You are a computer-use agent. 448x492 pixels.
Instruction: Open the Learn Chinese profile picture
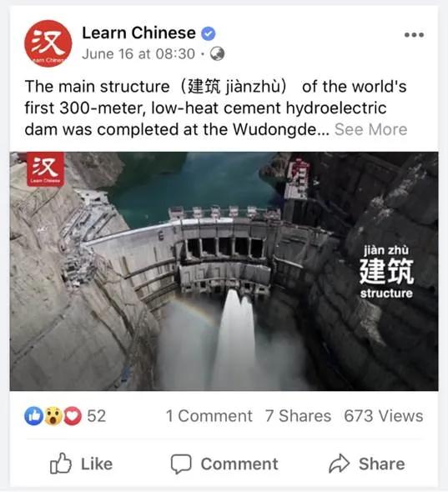(48, 43)
